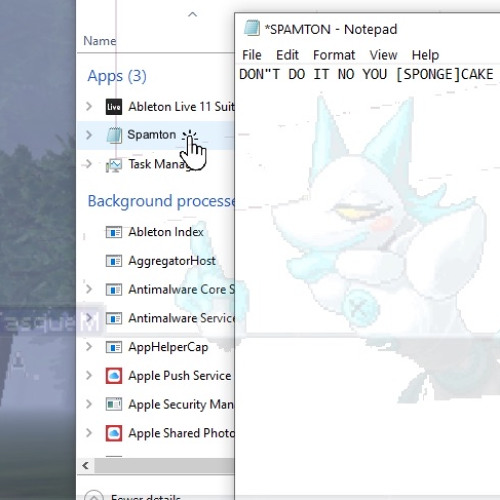Expand the Spamton app entry
Image resolution: width=500 pixels, height=500 pixels.
[x=89, y=135]
